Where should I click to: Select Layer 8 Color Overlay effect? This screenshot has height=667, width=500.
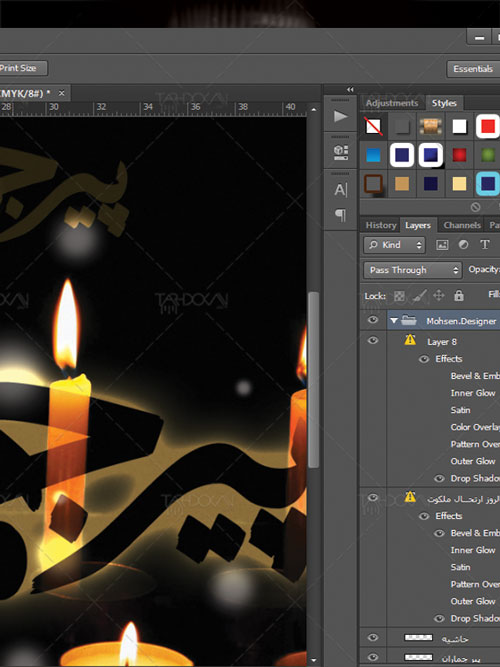pyautogui.click(x=475, y=427)
